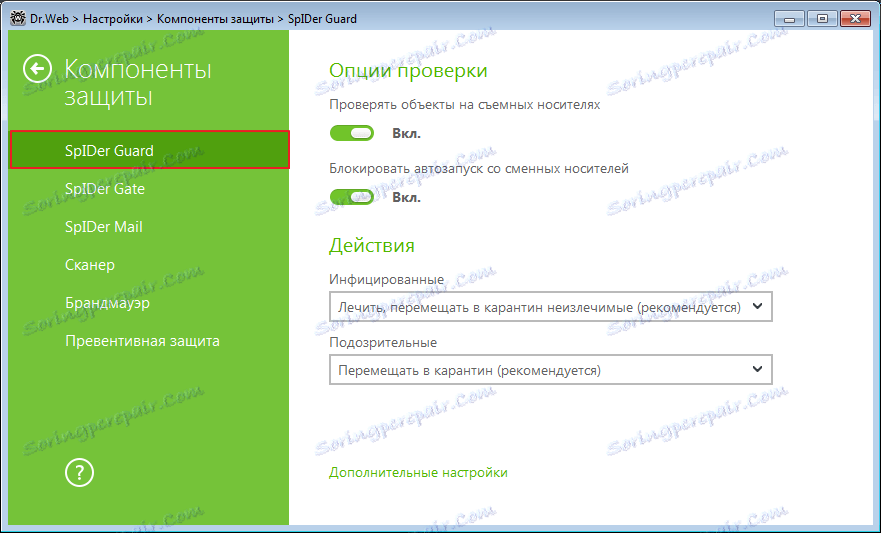The width and height of the screenshot is (881, 533).
Task: Open the Брандмауэр section
Action: point(107,303)
